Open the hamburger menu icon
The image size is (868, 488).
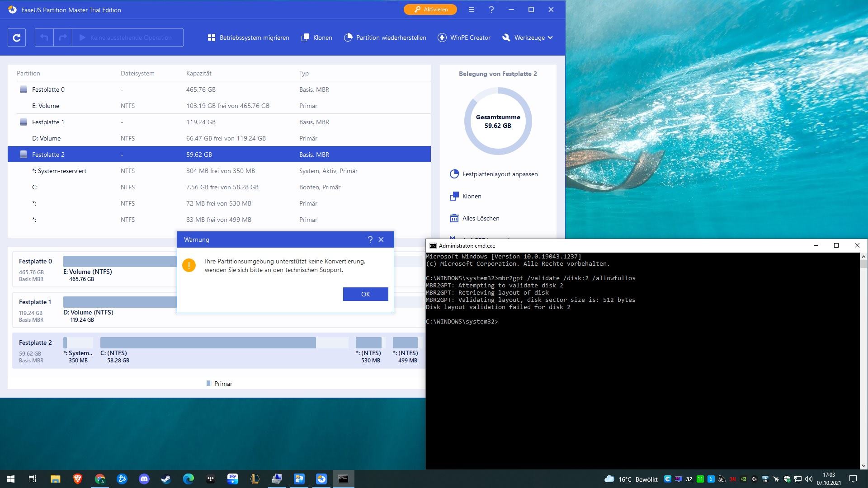[x=472, y=9]
